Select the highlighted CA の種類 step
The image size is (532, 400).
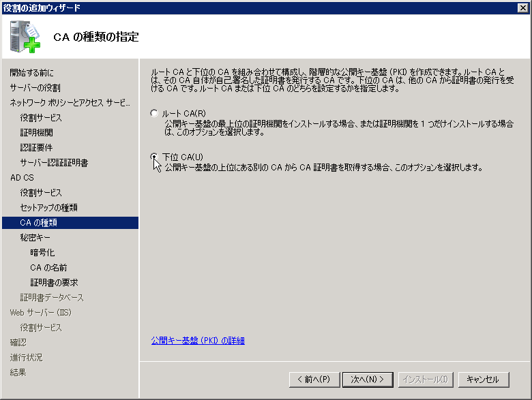point(70,223)
